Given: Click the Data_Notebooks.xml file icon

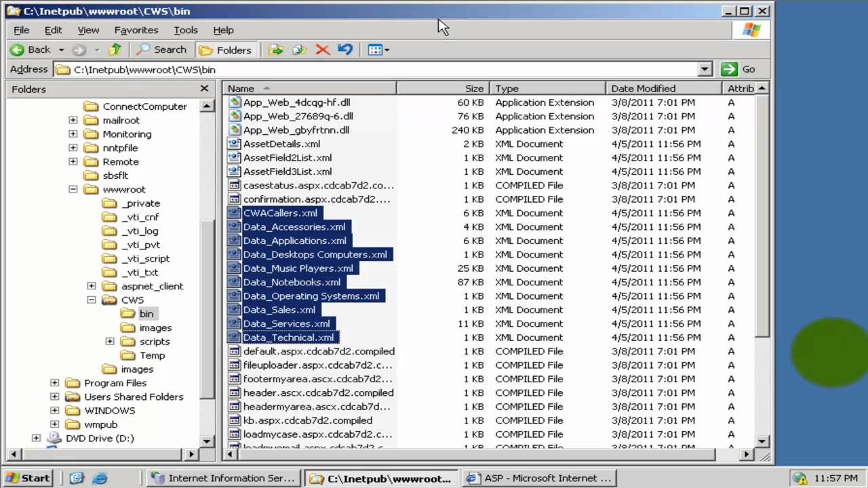Looking at the screenshot, I should click(x=235, y=282).
